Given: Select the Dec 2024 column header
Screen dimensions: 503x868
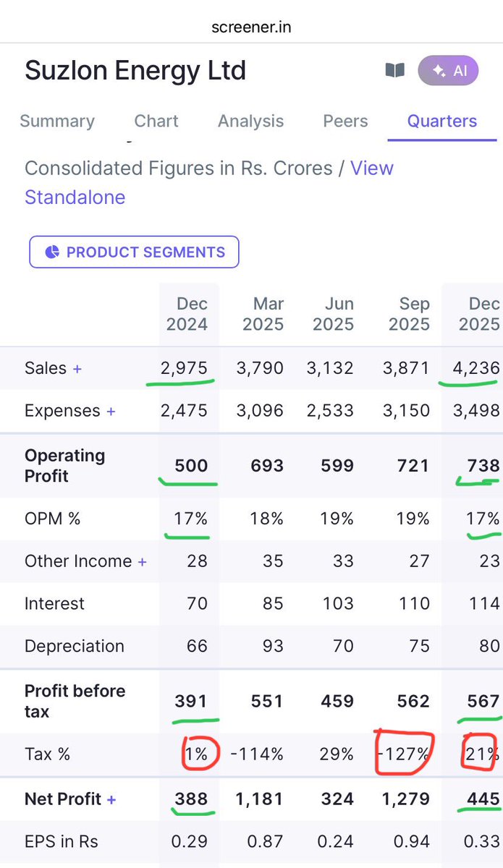Looking at the screenshot, I should (187, 314).
